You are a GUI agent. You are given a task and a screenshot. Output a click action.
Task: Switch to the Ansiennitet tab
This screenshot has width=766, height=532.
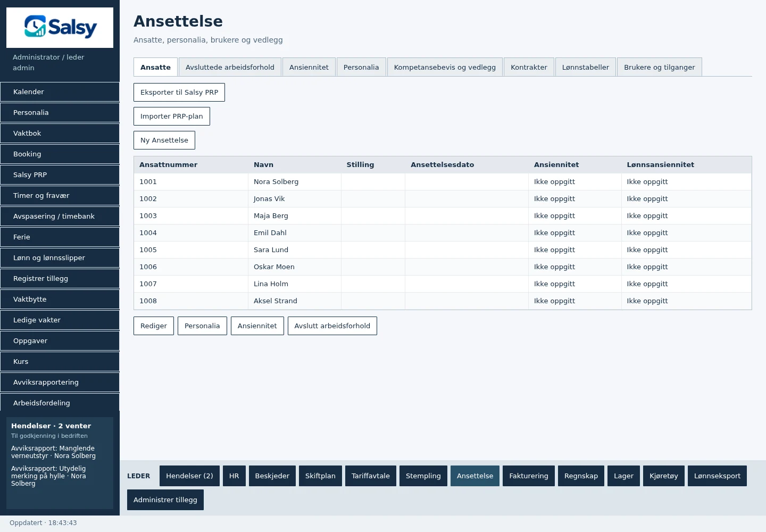click(309, 67)
